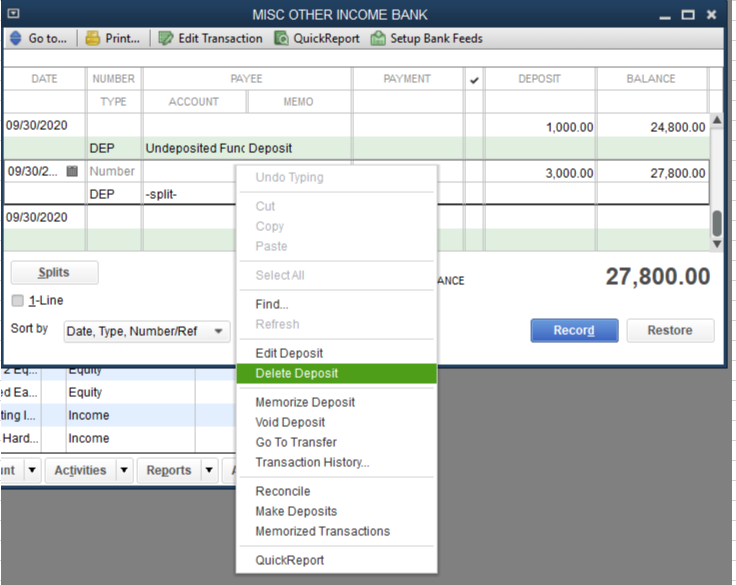Click the QuickReport toolbar icon
736x585 pixels.
[x=281, y=38]
